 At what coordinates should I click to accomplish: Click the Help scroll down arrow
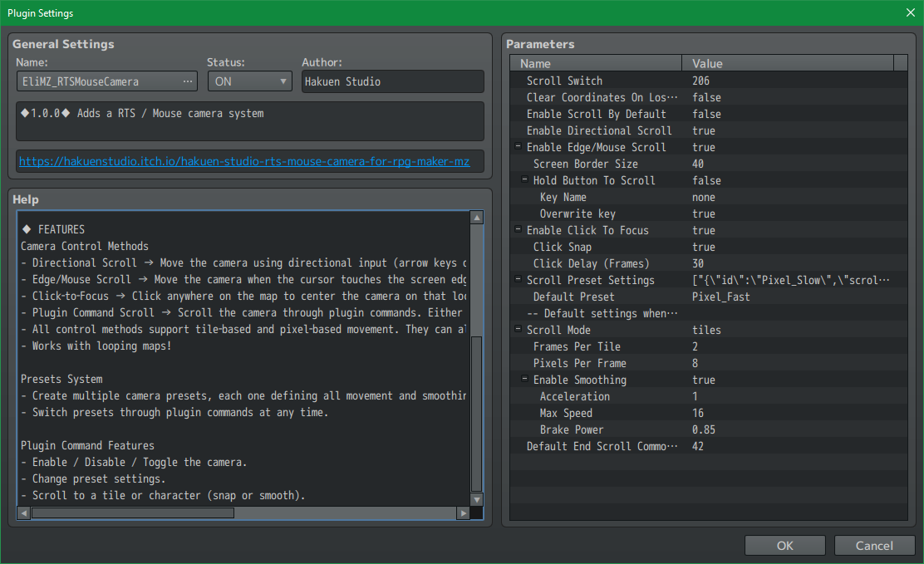(x=476, y=500)
